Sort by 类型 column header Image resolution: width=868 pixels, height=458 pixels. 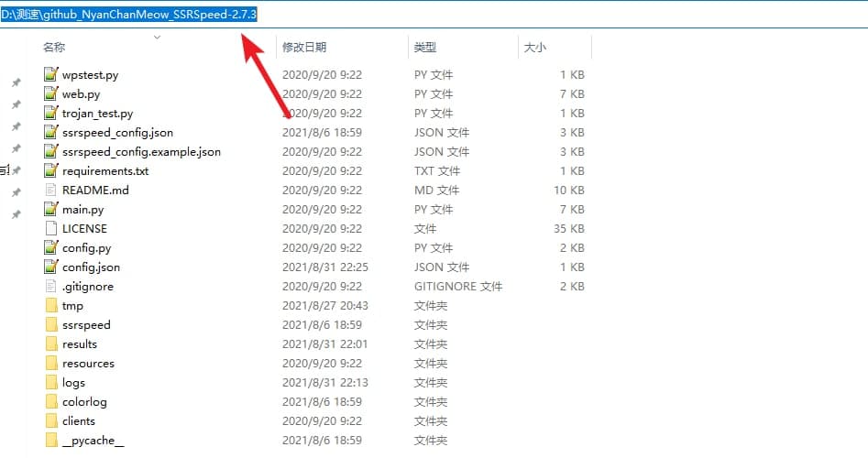(x=424, y=47)
